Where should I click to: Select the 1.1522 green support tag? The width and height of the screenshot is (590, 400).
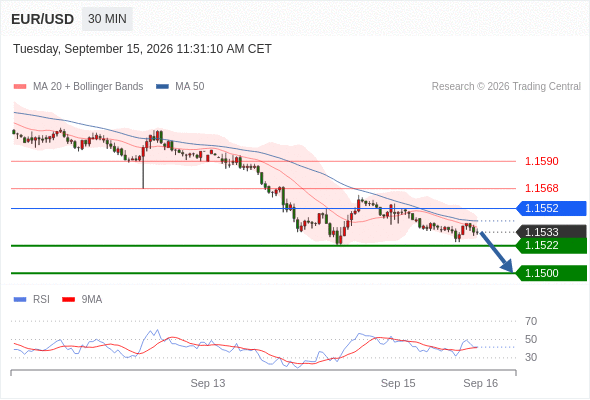(x=551, y=246)
